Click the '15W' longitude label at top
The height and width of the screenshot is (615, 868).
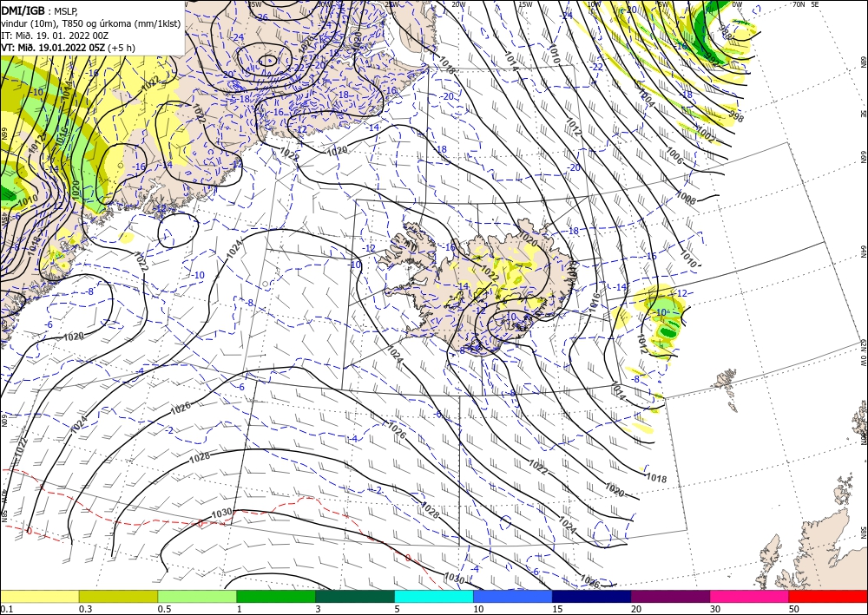click(x=525, y=4)
